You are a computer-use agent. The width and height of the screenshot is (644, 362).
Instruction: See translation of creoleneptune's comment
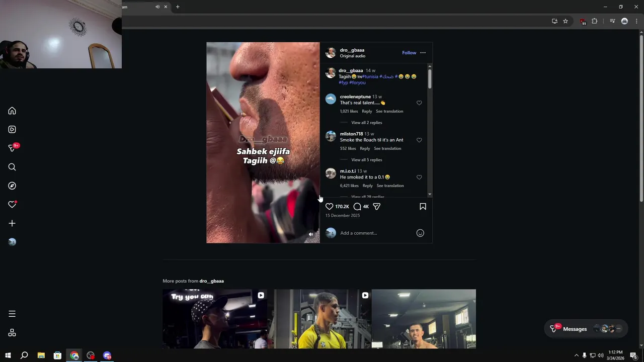(x=389, y=111)
